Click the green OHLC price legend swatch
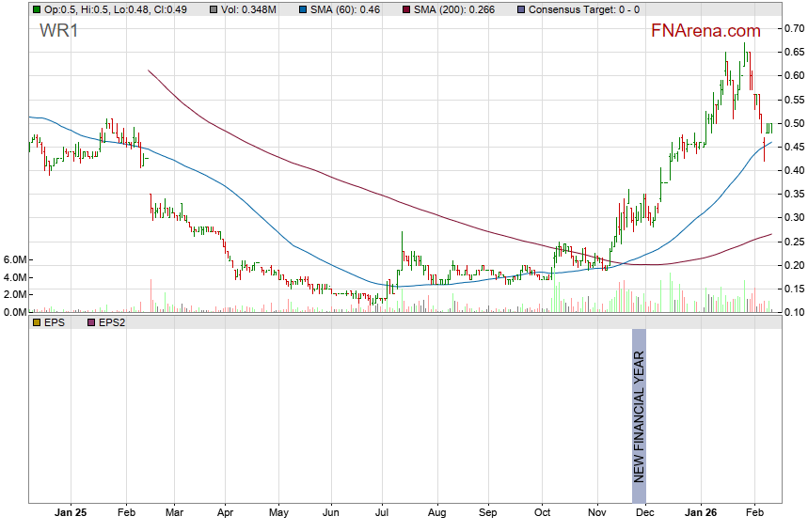The width and height of the screenshot is (808, 532). click(37, 9)
